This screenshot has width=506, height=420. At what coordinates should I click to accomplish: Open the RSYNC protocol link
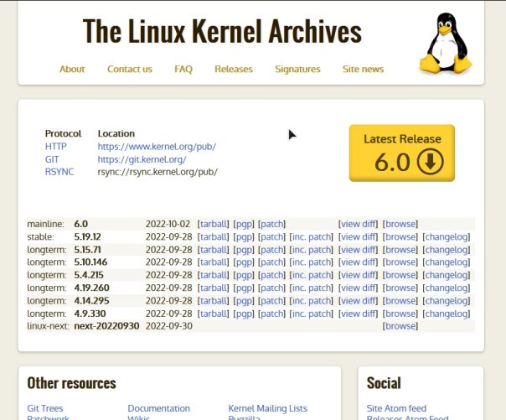pos(59,172)
